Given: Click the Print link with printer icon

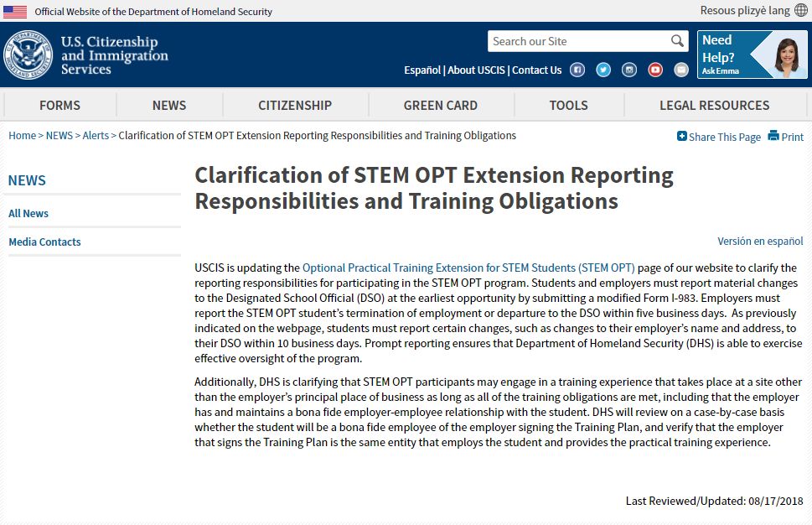Looking at the screenshot, I should 785,137.
